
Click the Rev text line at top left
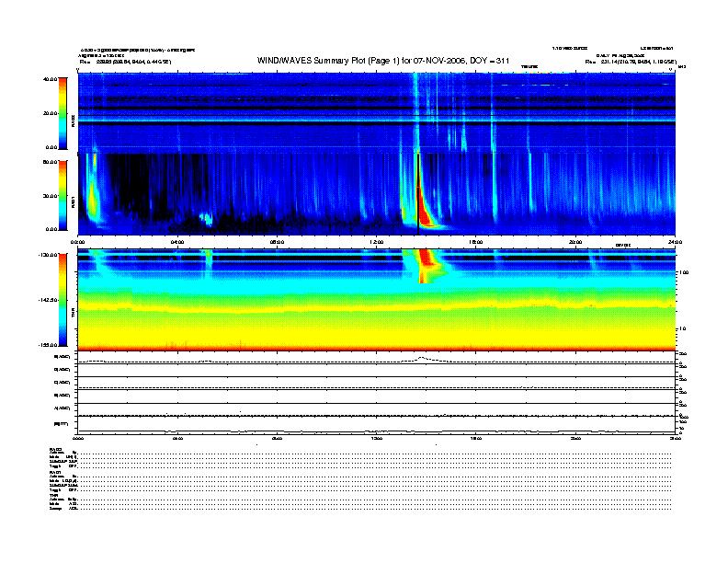tap(125, 62)
